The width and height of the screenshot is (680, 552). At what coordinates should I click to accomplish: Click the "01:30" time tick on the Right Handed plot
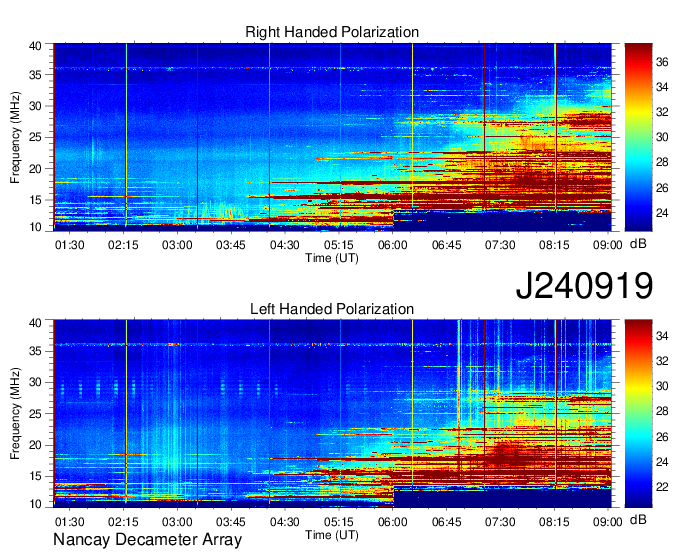tap(69, 245)
